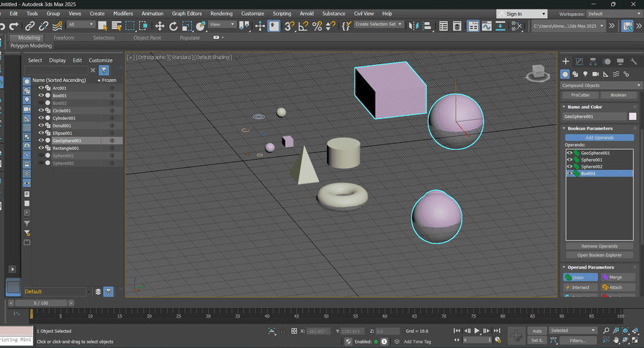Toggle the Auto key mode button
644x348 pixels.
point(537,331)
